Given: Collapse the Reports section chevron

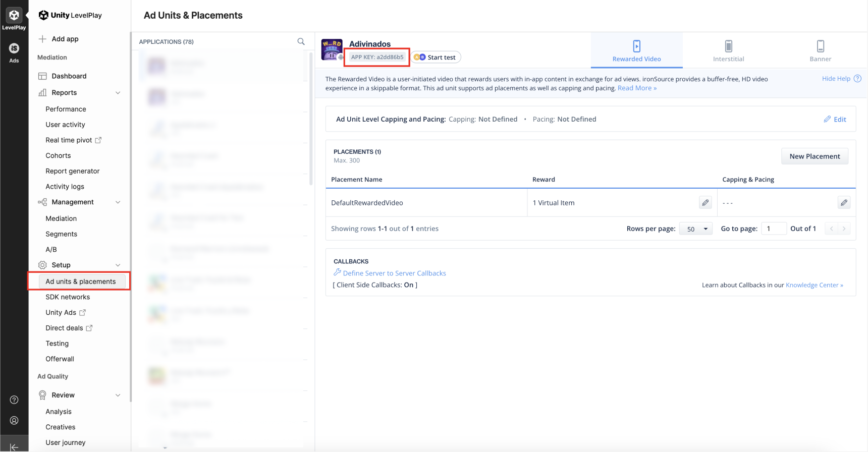Looking at the screenshot, I should tap(118, 93).
